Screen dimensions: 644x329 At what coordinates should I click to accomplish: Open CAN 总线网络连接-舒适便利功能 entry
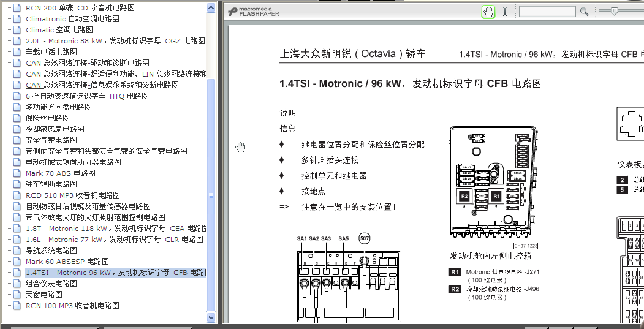(116, 74)
